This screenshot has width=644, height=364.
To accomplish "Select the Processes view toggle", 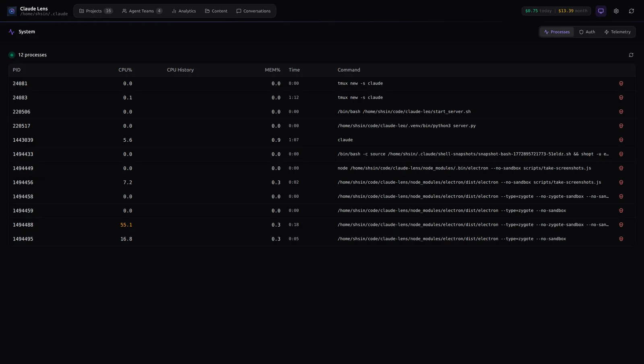I will click(x=557, y=32).
